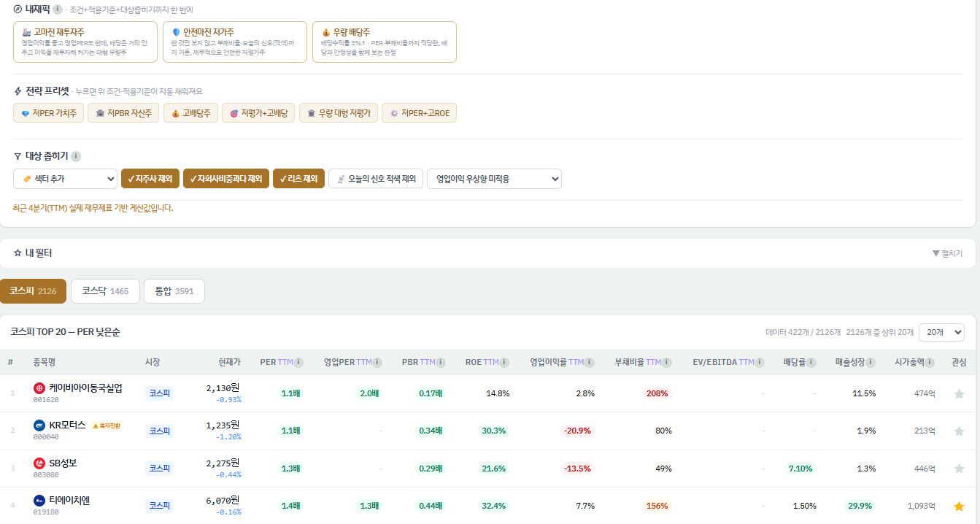Open SB성보 stock name

[63, 462]
